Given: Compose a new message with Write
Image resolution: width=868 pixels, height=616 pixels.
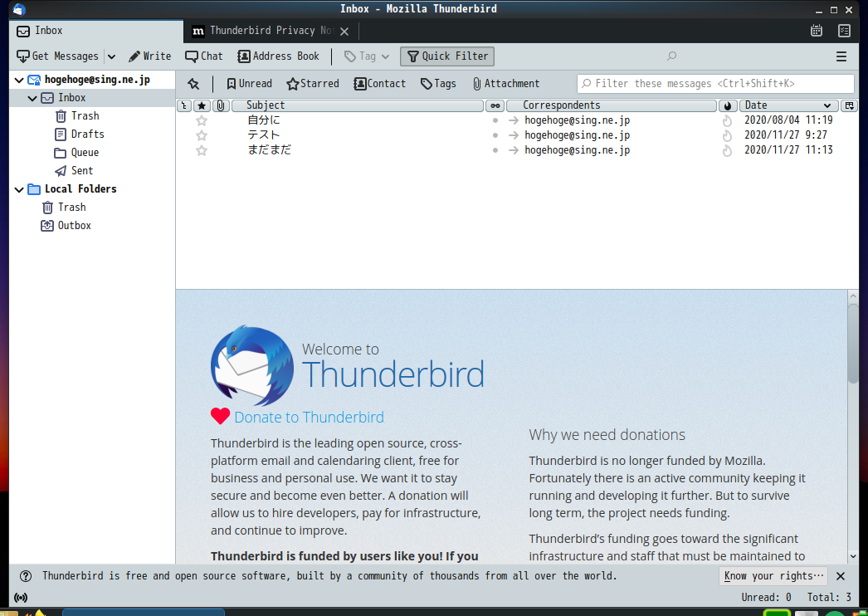Looking at the screenshot, I should pos(149,56).
